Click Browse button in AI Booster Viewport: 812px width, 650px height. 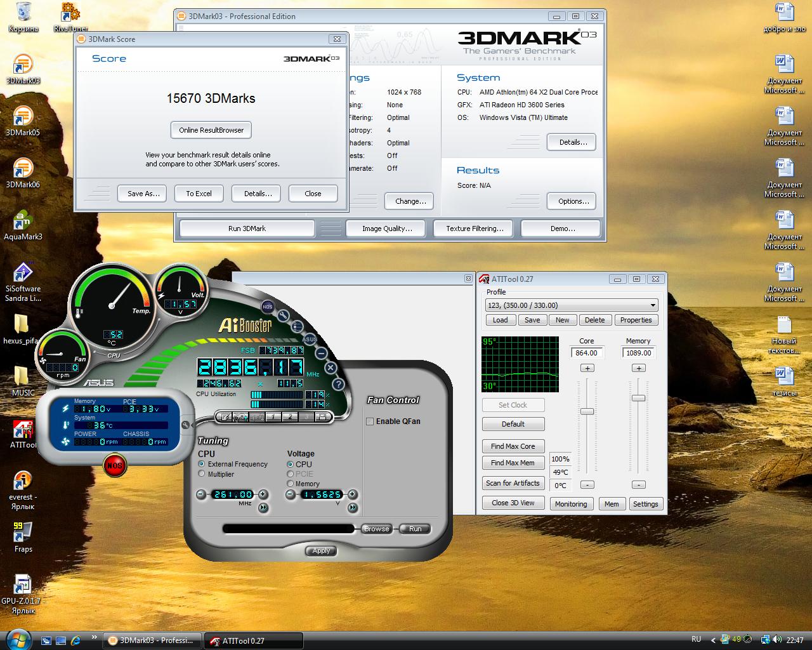click(377, 529)
